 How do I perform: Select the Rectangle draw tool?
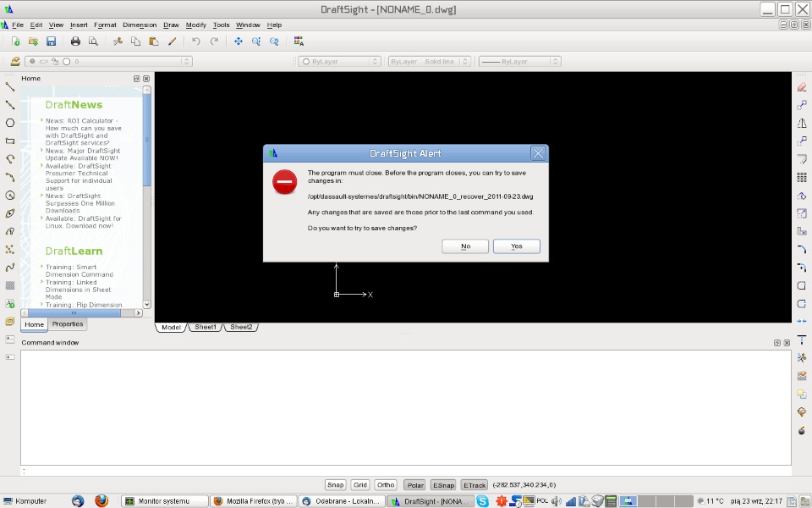click(x=10, y=141)
